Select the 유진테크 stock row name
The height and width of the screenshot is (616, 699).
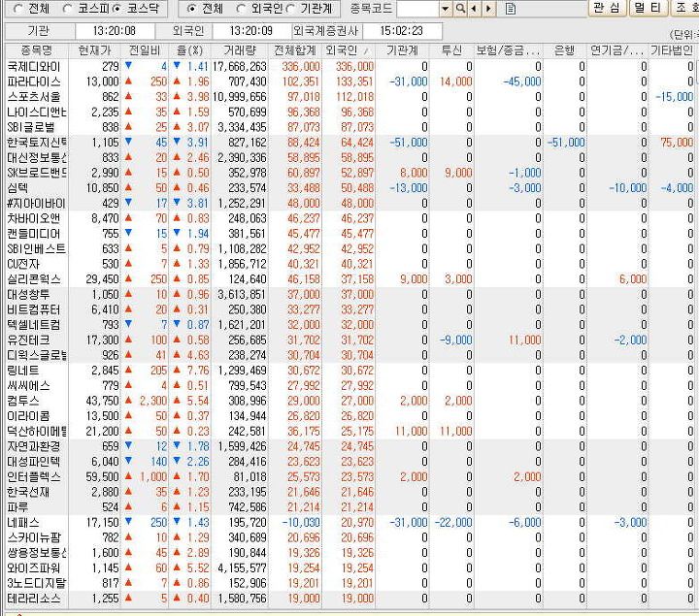(28, 340)
